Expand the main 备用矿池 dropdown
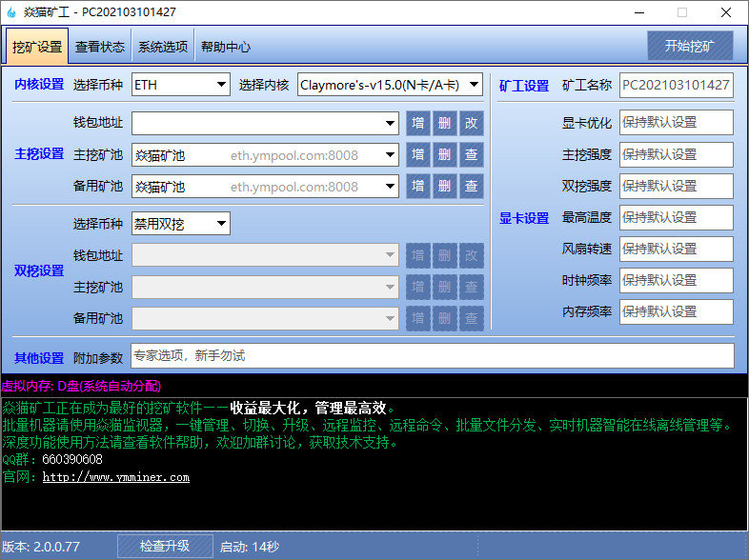Screen dimensions: 749x560 click(265, 186)
